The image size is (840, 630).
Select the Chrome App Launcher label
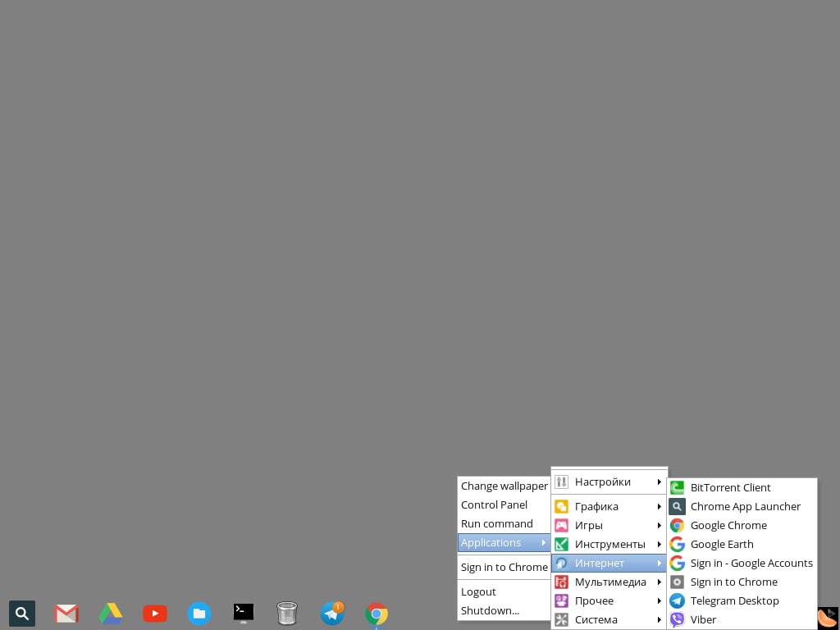click(745, 506)
